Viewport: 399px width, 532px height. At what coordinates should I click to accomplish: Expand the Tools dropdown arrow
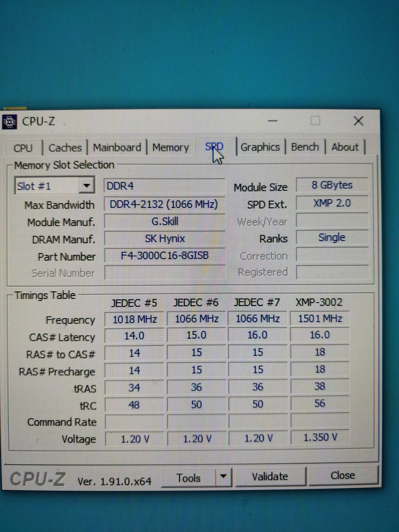(x=223, y=477)
